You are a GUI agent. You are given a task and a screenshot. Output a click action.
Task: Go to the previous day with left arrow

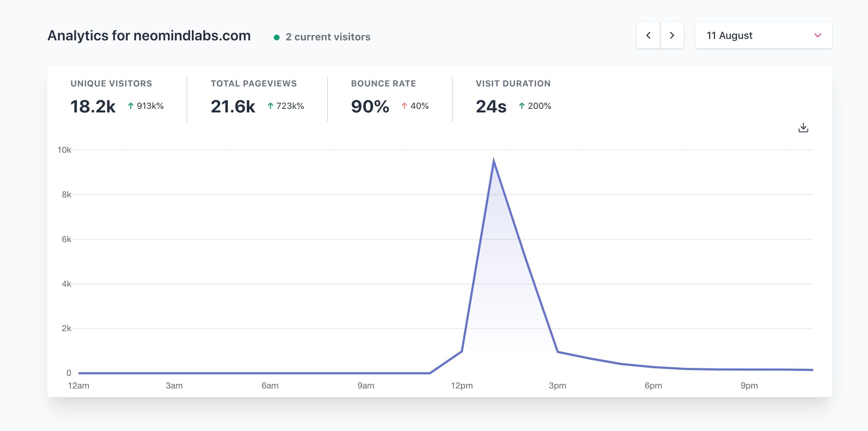[648, 35]
